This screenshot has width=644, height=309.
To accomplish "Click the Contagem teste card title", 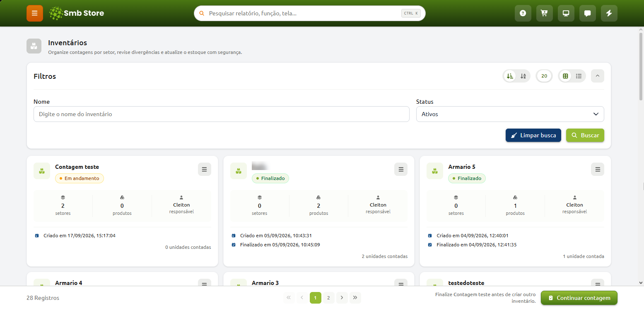I will coord(77,167).
